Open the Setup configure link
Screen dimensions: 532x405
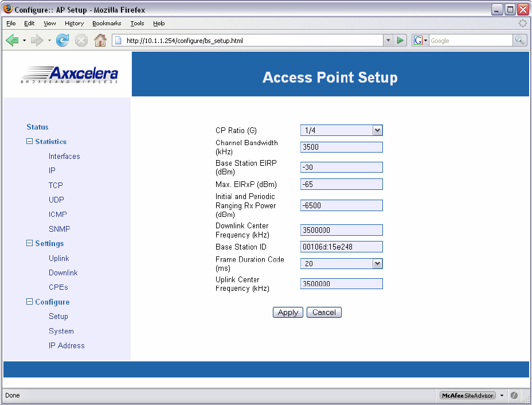pyautogui.click(x=58, y=317)
